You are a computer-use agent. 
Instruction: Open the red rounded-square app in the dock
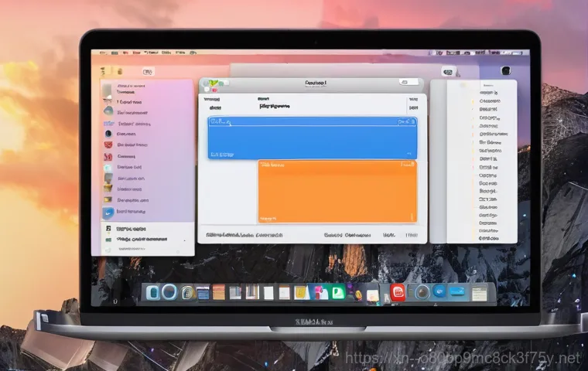point(398,292)
